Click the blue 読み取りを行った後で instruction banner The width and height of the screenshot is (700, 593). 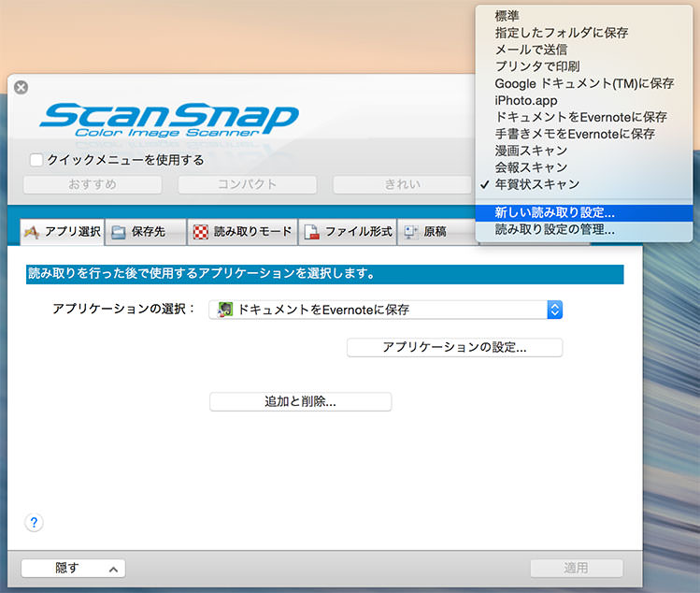325,273
